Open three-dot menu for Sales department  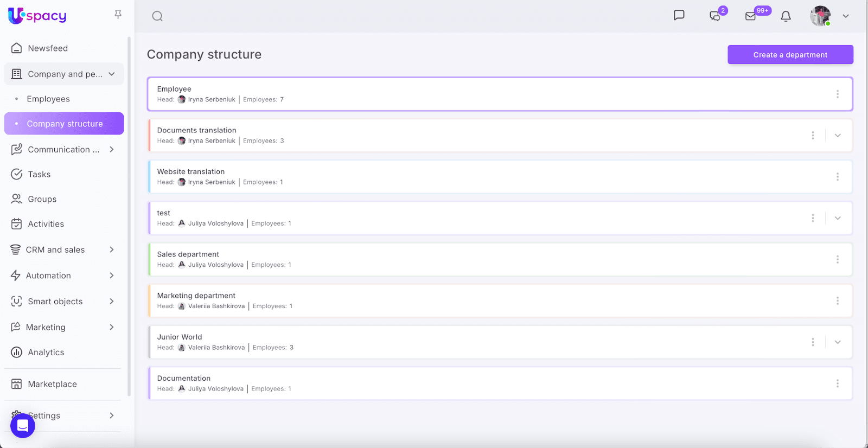837,260
